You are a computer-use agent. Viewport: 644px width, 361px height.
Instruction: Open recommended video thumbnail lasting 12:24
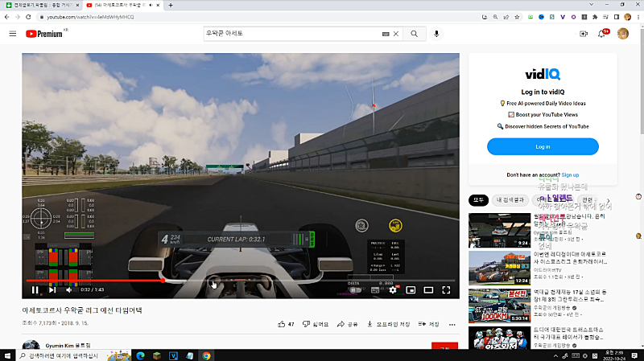pos(499,268)
